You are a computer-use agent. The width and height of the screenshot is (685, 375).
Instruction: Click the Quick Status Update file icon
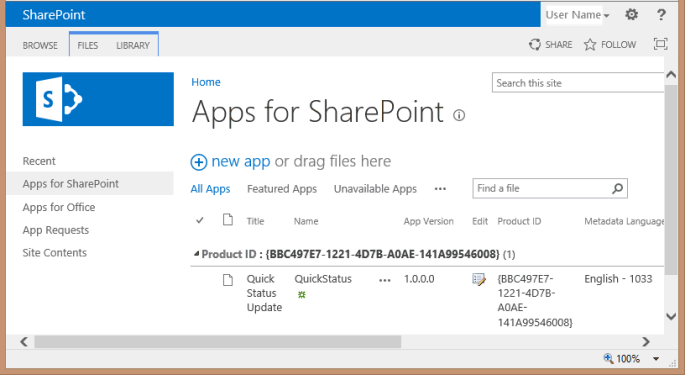click(x=228, y=280)
